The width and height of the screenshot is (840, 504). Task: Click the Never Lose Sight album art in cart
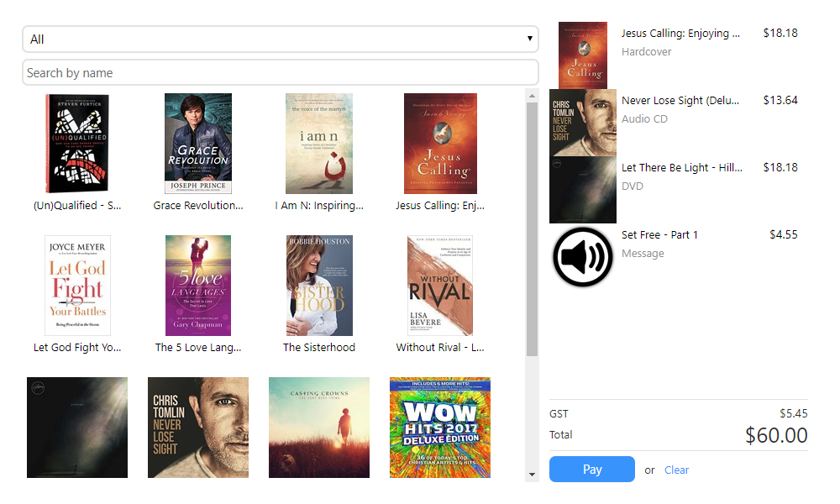pyautogui.click(x=583, y=122)
